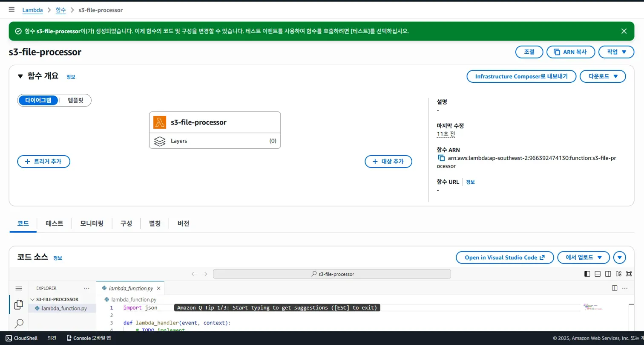Open the hamburger navigation menu

[x=11, y=9]
